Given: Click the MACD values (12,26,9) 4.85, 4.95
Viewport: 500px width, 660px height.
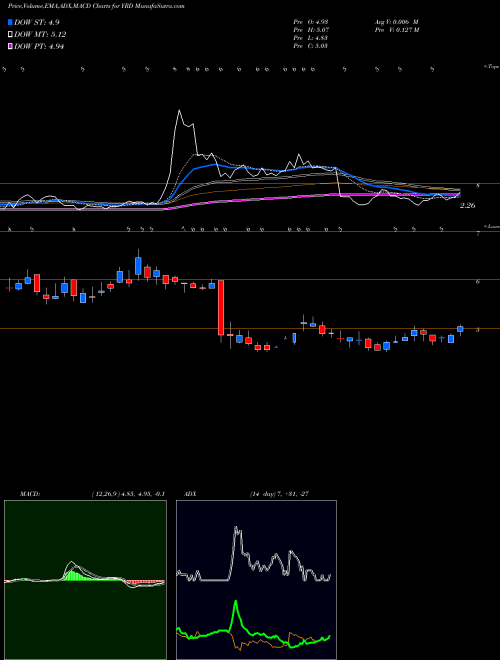Looking at the screenshot, I should [128, 493].
